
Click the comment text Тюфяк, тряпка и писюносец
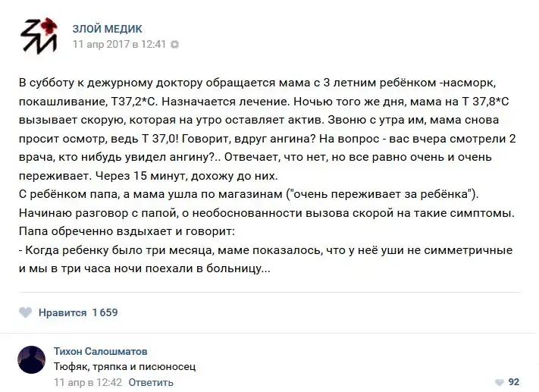point(125,366)
